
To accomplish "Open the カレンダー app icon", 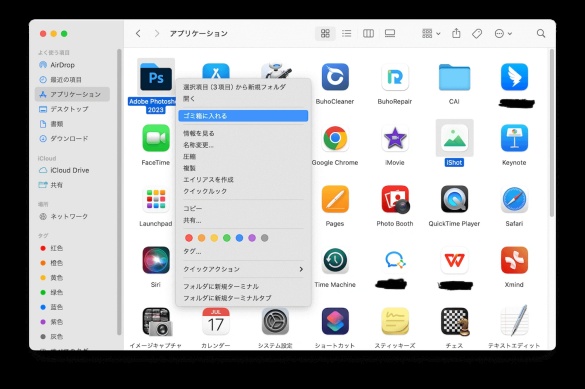I will [216, 321].
